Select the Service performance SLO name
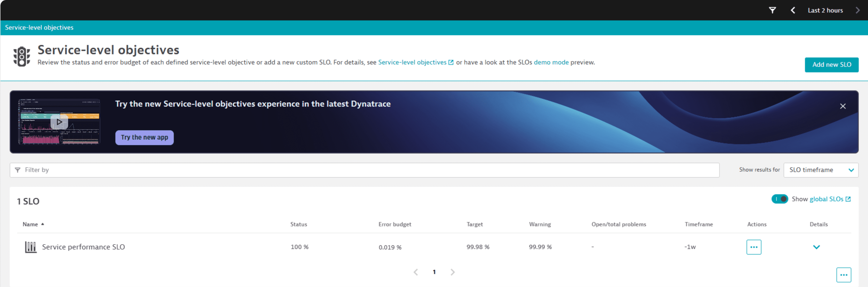 83,247
